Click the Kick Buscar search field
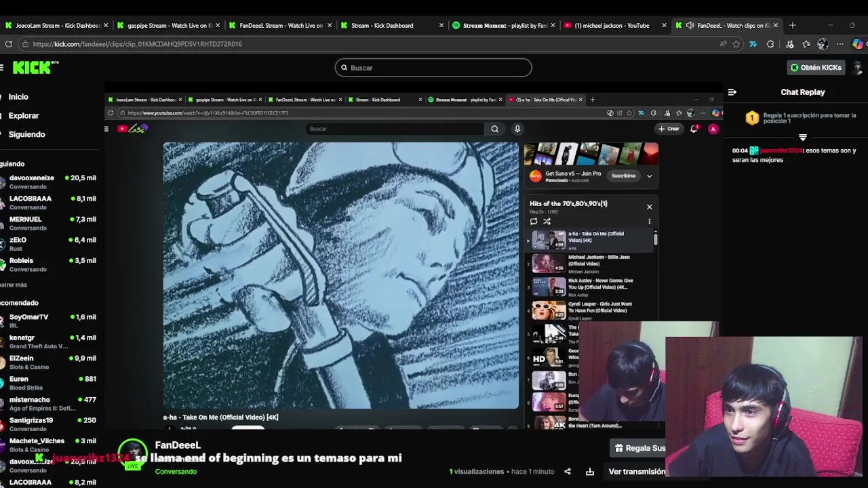This screenshot has width=868, height=488. (433, 68)
